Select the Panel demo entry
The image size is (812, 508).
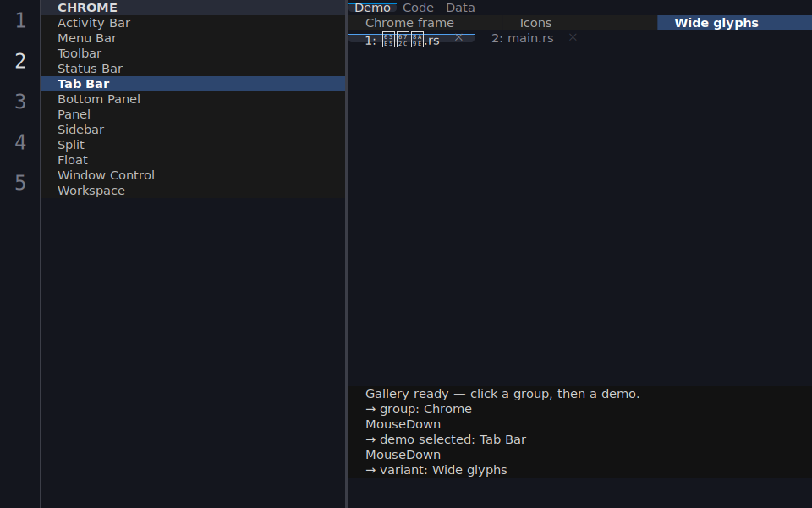click(x=193, y=114)
